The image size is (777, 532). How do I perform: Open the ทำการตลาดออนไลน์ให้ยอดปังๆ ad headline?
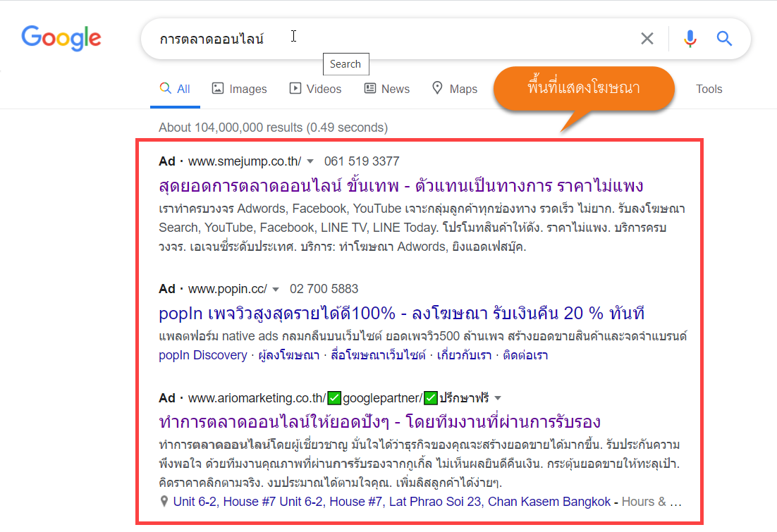pyautogui.click(x=379, y=421)
